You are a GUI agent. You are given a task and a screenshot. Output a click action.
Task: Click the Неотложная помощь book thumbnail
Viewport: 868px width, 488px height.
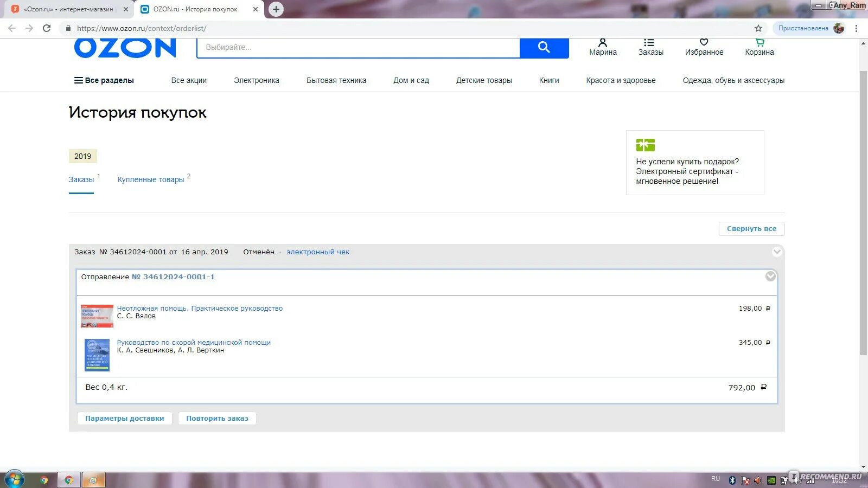(x=97, y=316)
